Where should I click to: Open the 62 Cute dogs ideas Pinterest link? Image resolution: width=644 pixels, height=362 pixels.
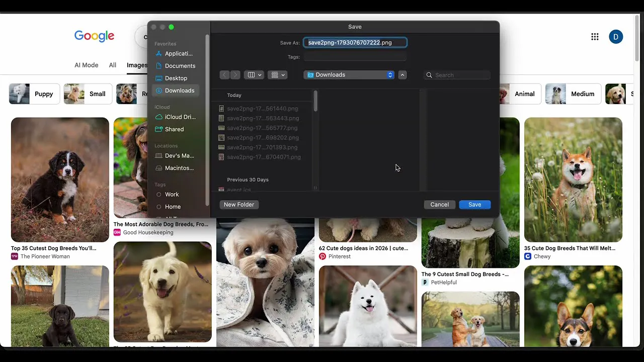[363, 248]
